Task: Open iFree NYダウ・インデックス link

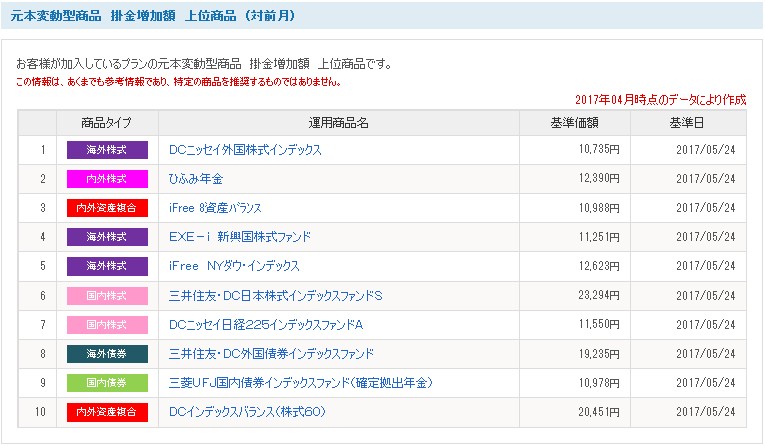Action: click(x=234, y=266)
